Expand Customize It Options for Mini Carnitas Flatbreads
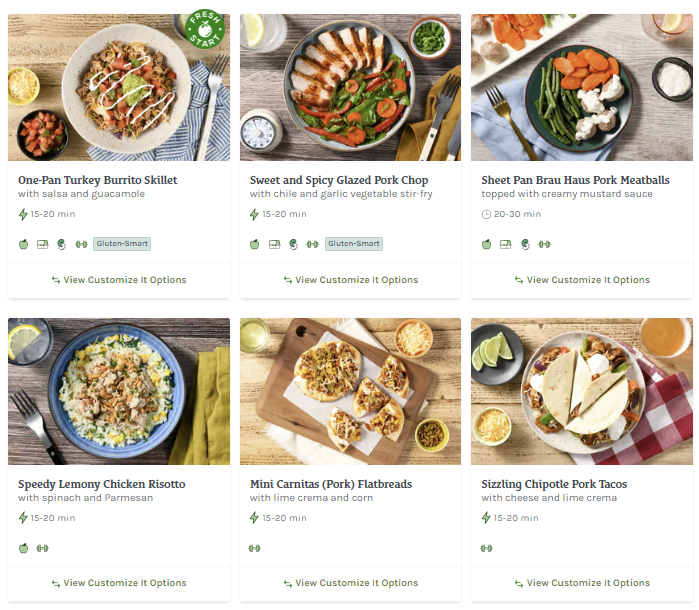699x610 pixels. pos(350,583)
